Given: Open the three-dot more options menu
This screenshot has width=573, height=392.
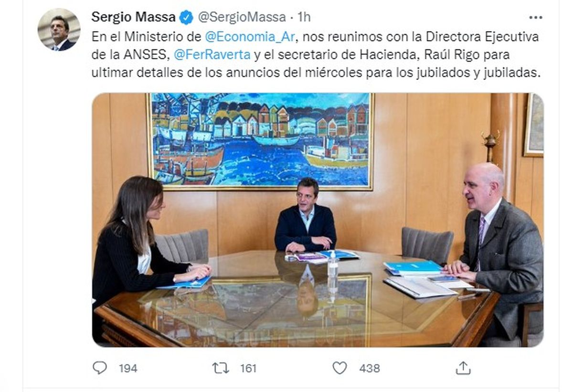Looking at the screenshot, I should tap(536, 18).
